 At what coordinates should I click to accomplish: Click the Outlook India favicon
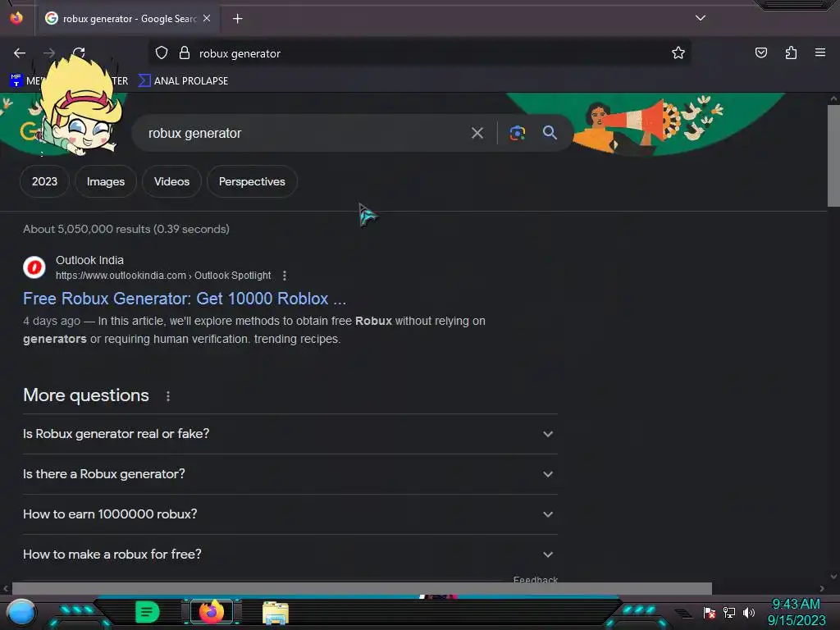[x=34, y=267]
